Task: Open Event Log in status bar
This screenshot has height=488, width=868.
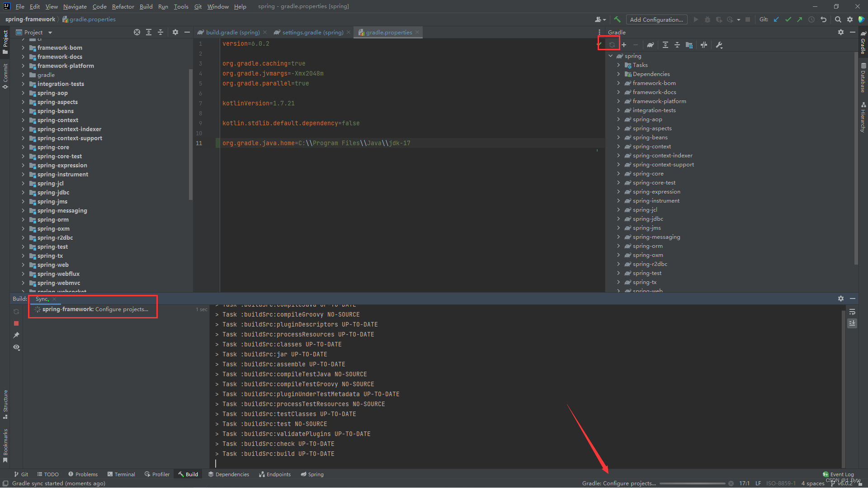Action: tap(838, 474)
